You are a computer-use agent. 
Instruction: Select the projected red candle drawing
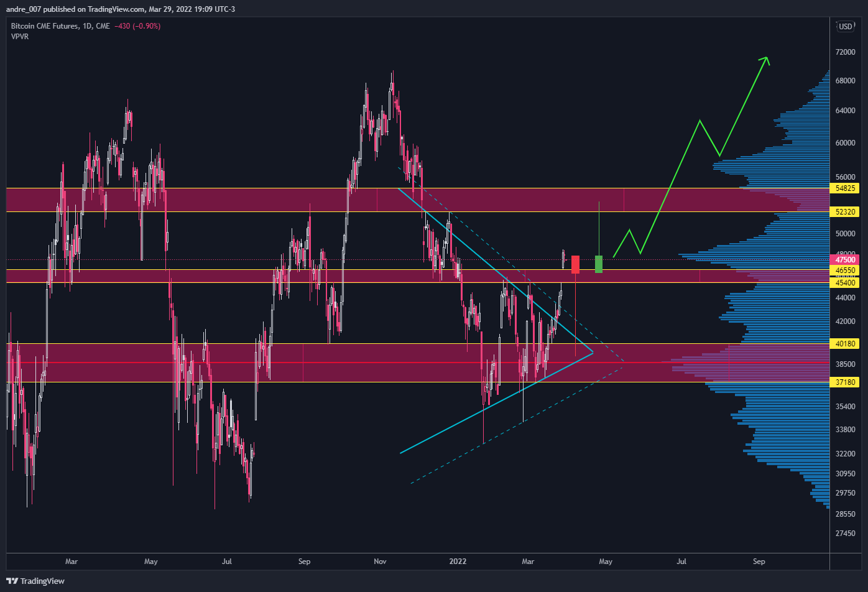pos(576,264)
